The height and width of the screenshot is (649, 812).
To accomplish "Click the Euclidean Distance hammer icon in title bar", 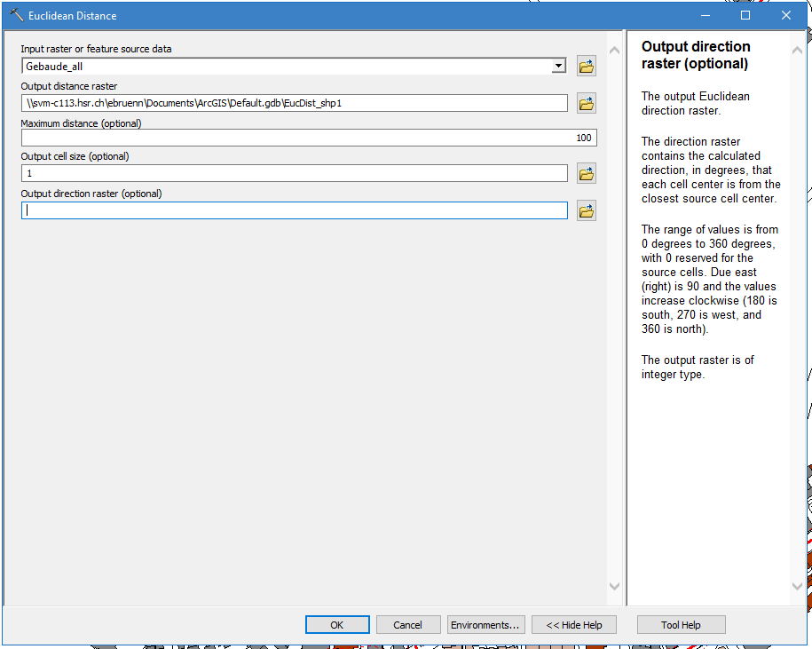I will pos(15,15).
